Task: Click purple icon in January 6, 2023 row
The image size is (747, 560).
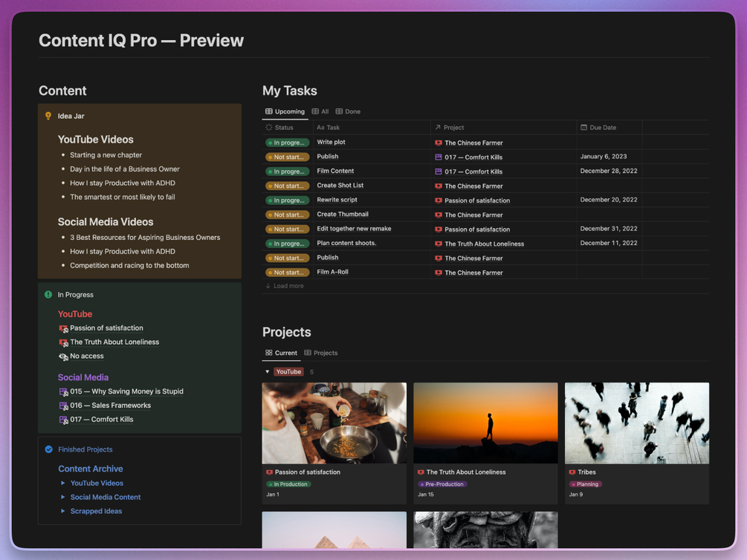Action: click(x=439, y=157)
